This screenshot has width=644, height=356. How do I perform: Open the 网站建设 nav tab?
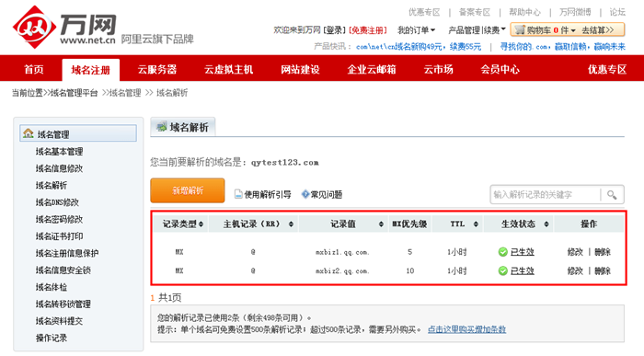click(300, 69)
